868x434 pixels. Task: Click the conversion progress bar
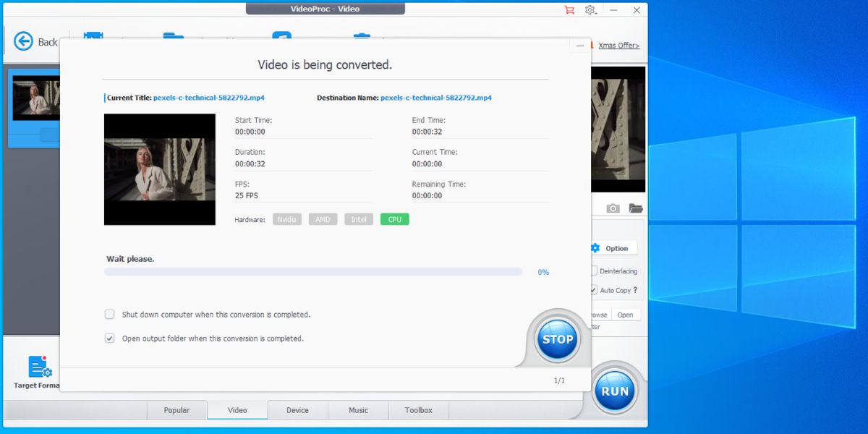[x=312, y=271]
